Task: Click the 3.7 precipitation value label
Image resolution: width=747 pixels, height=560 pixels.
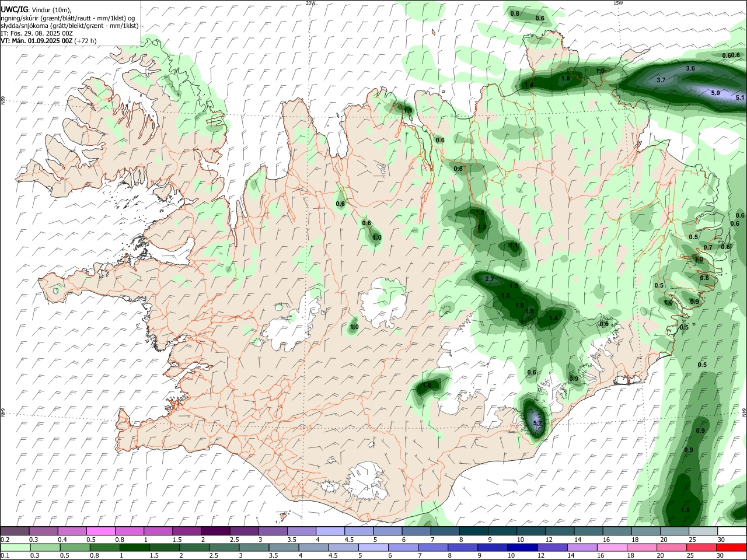Action: [661, 80]
